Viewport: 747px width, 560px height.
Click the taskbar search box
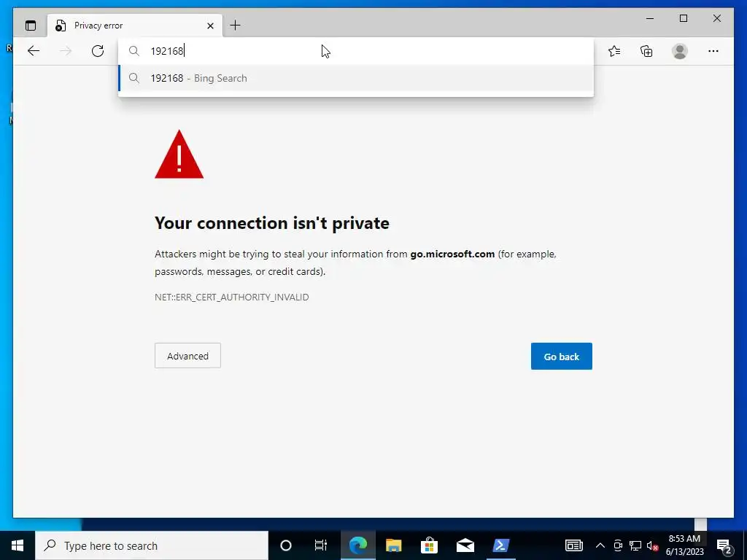click(152, 545)
